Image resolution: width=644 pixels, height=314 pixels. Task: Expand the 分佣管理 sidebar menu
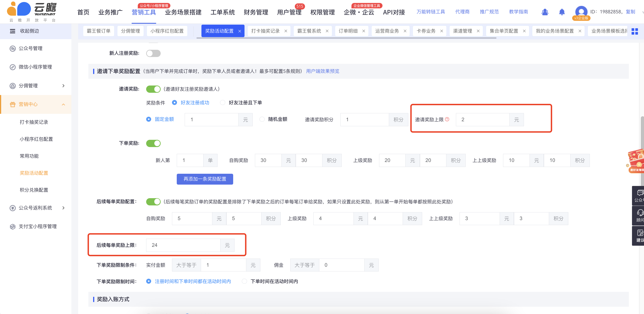pos(63,86)
